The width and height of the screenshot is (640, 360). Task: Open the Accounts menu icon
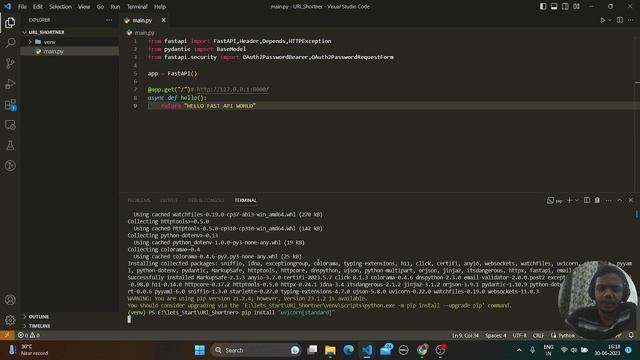pyautogui.click(x=10, y=300)
